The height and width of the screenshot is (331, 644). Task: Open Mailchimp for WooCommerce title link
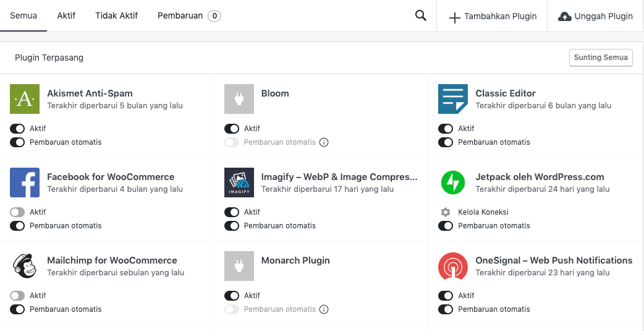(x=112, y=260)
